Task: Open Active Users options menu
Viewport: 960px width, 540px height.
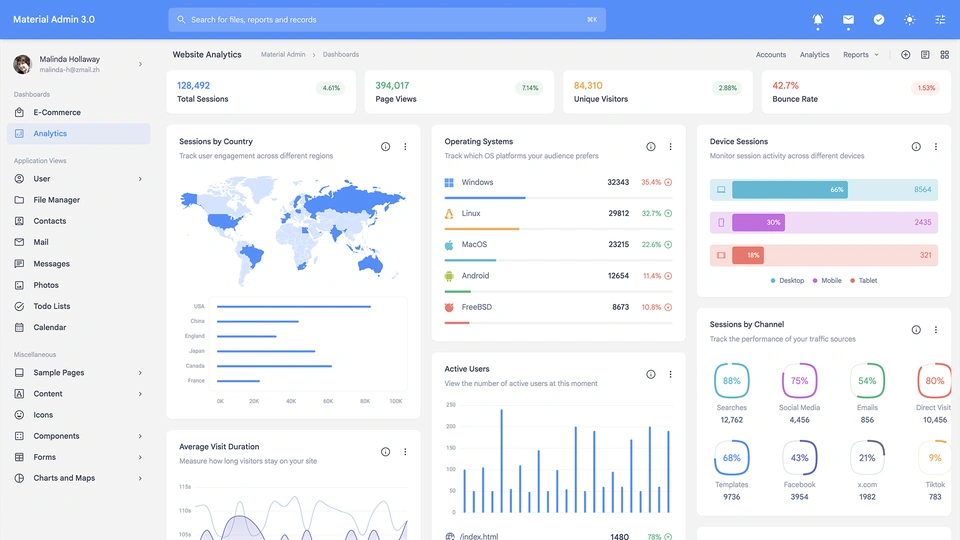Action: (670, 375)
